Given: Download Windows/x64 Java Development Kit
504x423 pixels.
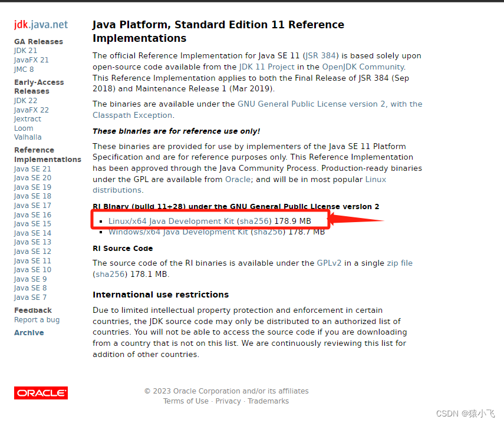Looking at the screenshot, I should point(178,232).
